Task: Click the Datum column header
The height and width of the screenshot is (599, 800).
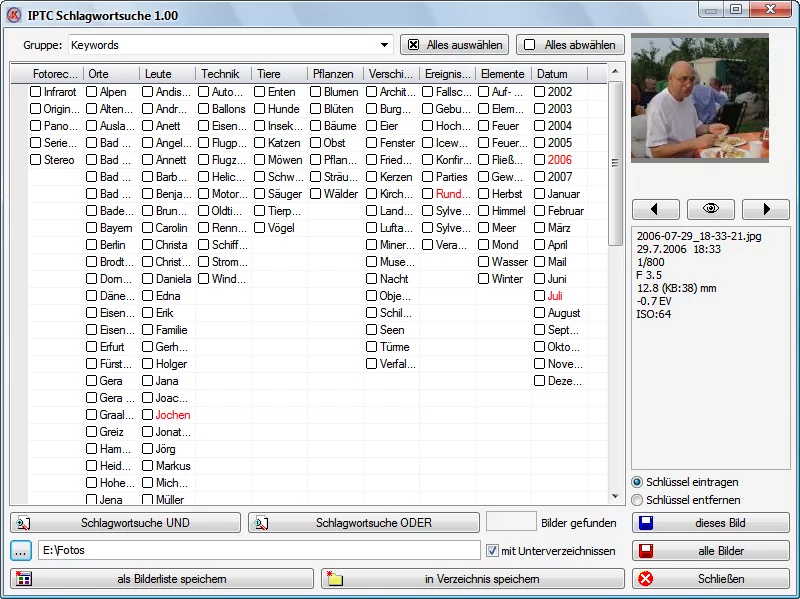Action: [x=558, y=74]
